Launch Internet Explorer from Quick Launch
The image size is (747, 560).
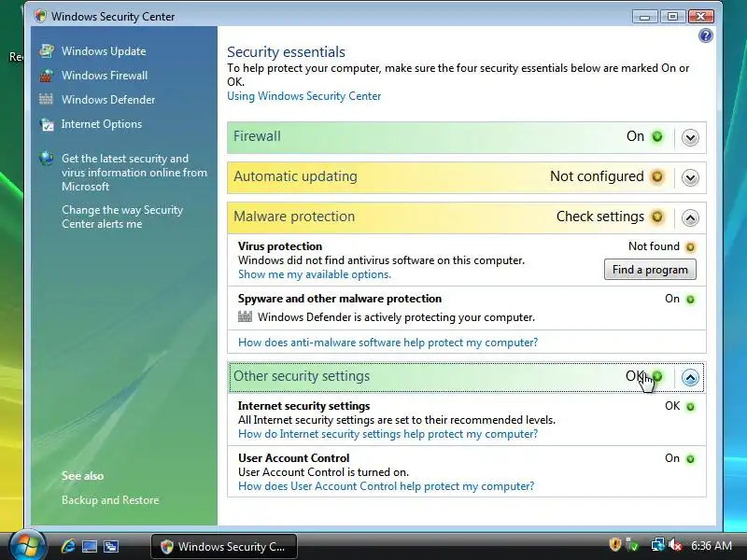[68, 546]
